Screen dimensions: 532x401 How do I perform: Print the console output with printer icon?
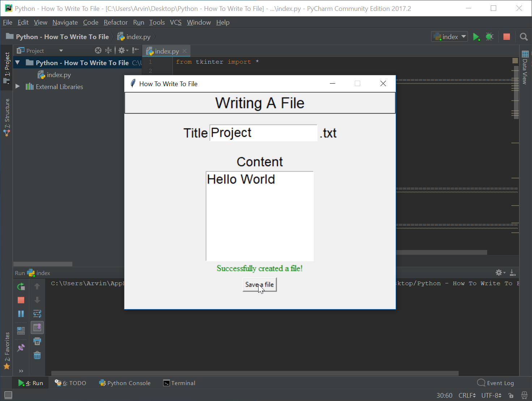(37, 341)
